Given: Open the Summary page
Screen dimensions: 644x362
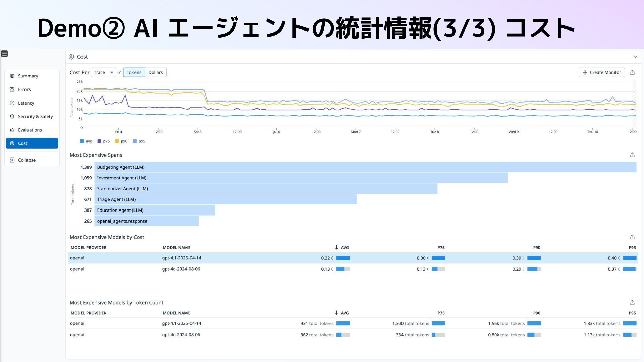Looking at the screenshot, I should pos(28,76).
